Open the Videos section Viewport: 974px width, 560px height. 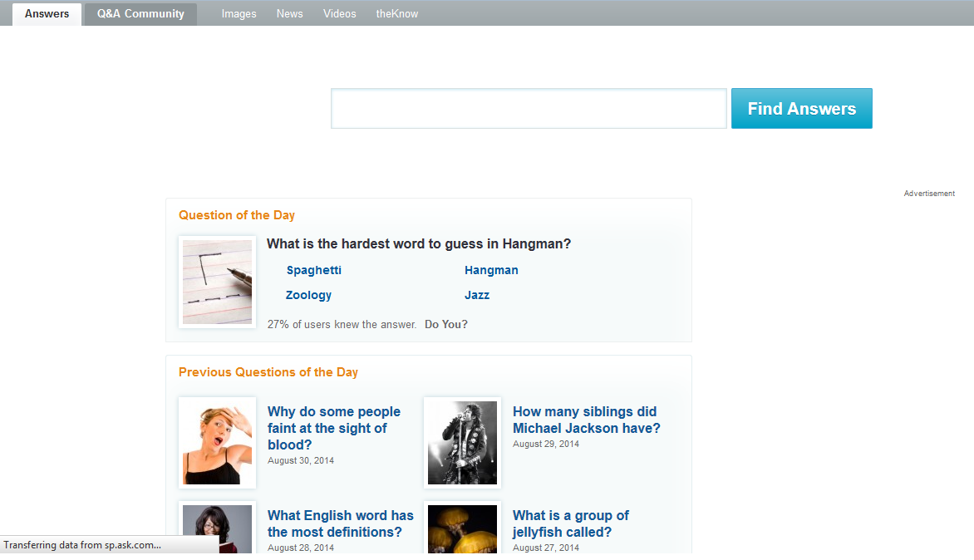coord(339,13)
